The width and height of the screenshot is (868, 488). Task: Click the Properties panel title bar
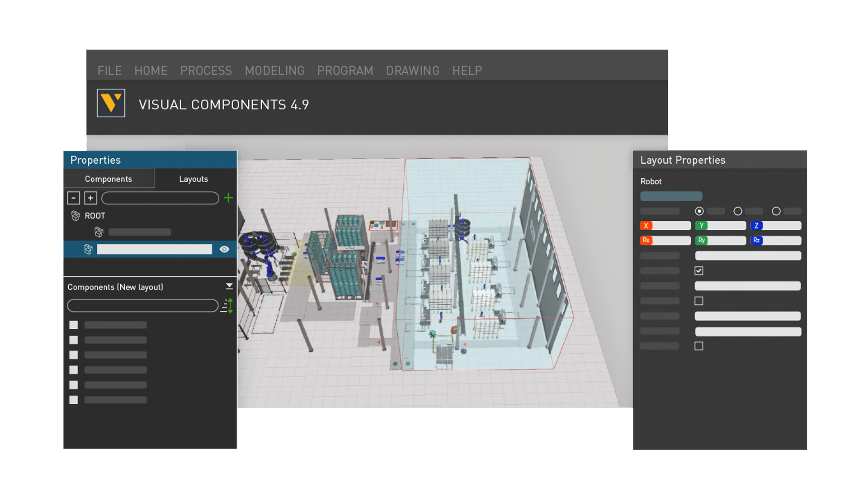(x=150, y=160)
